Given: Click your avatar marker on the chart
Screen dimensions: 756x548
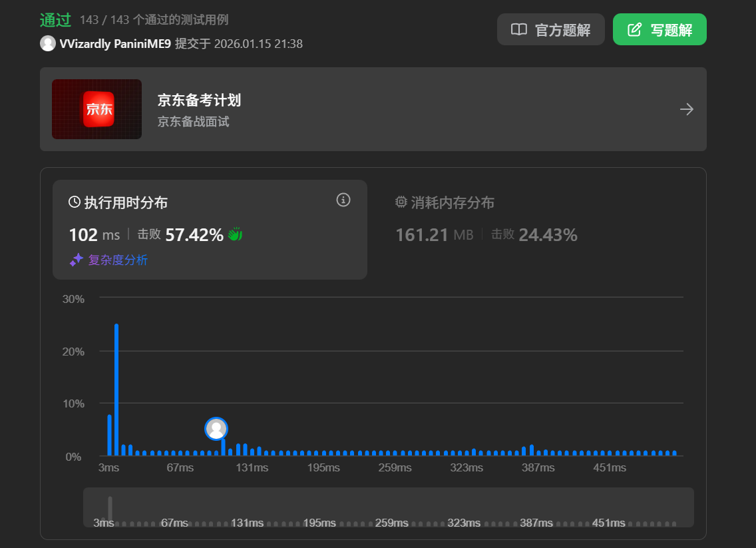Looking at the screenshot, I should [x=216, y=429].
